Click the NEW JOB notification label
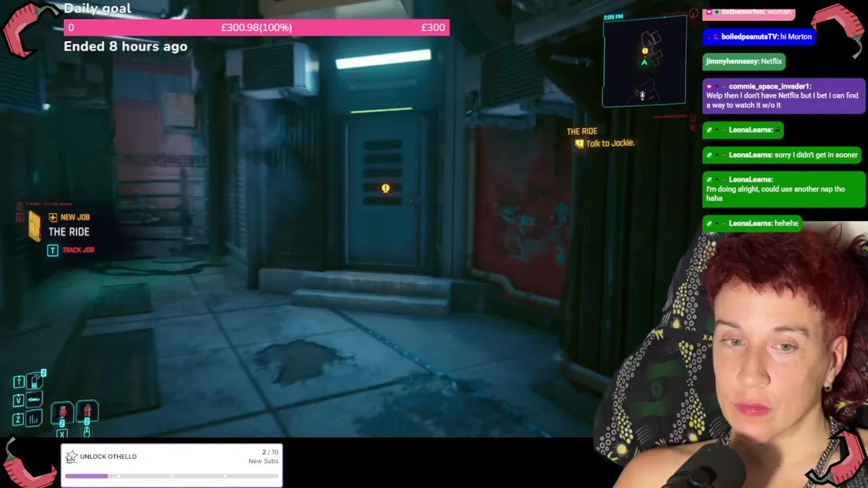 (x=75, y=217)
